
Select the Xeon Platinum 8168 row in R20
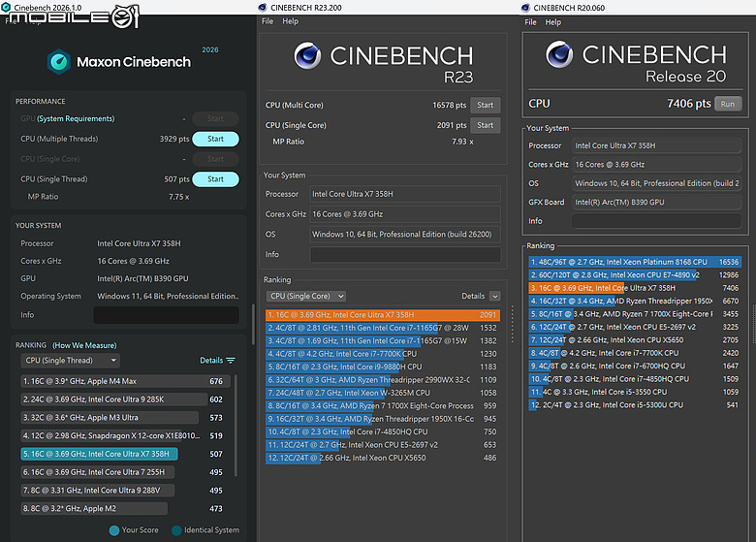click(635, 262)
